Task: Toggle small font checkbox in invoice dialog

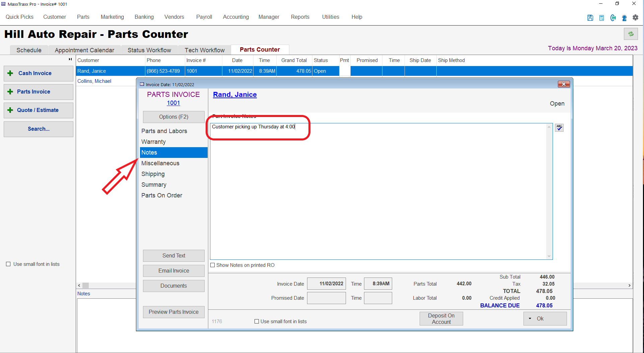Action: pyautogui.click(x=257, y=321)
